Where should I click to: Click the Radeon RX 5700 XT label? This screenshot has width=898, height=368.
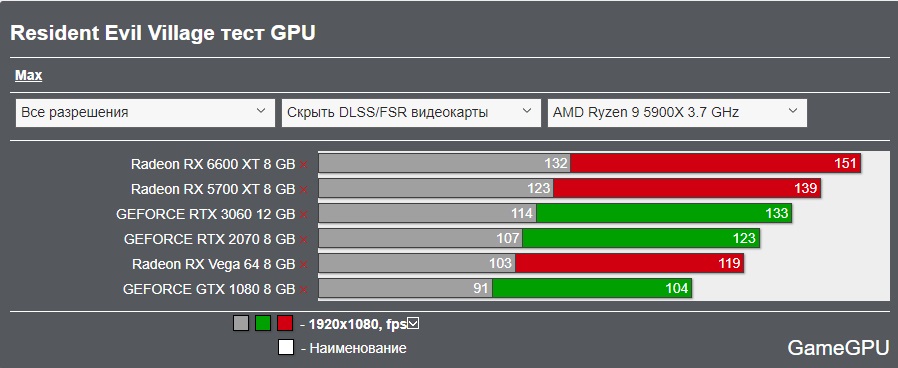(x=213, y=189)
